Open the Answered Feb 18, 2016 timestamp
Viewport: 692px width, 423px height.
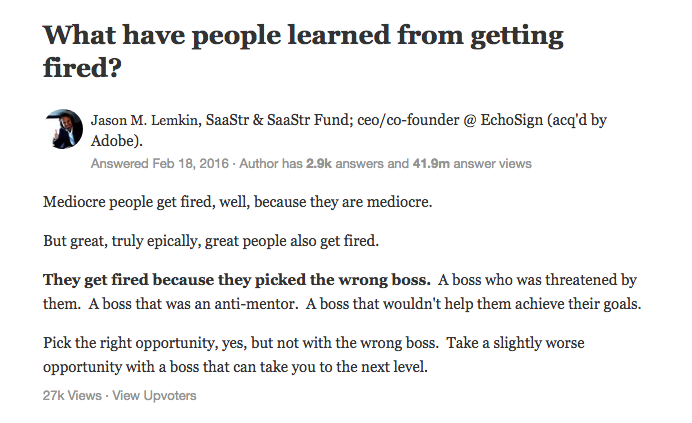click(x=160, y=164)
